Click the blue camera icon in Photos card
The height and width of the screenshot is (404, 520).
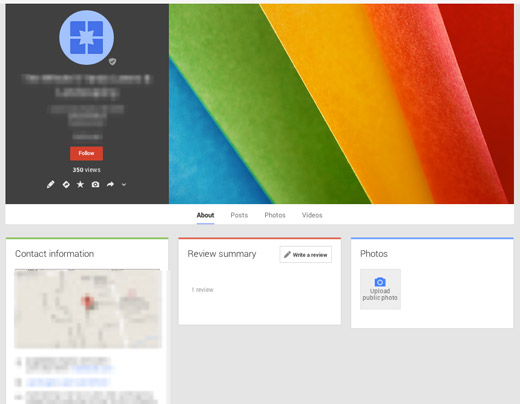(x=380, y=282)
